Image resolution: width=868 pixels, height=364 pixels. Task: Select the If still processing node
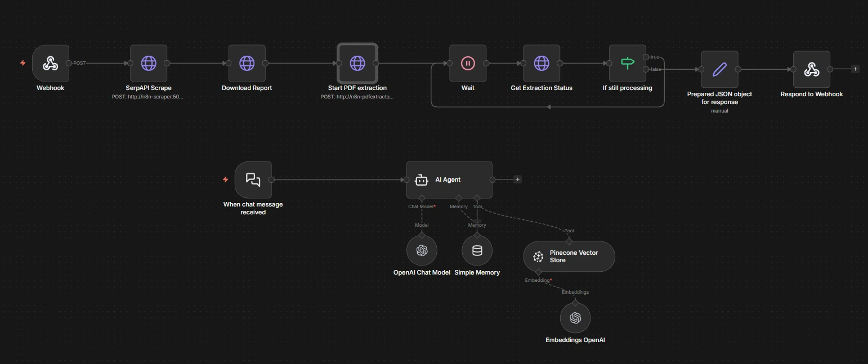point(628,64)
